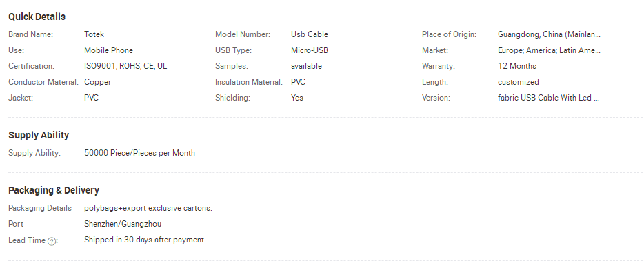Click the truncated Version description text

click(x=548, y=98)
